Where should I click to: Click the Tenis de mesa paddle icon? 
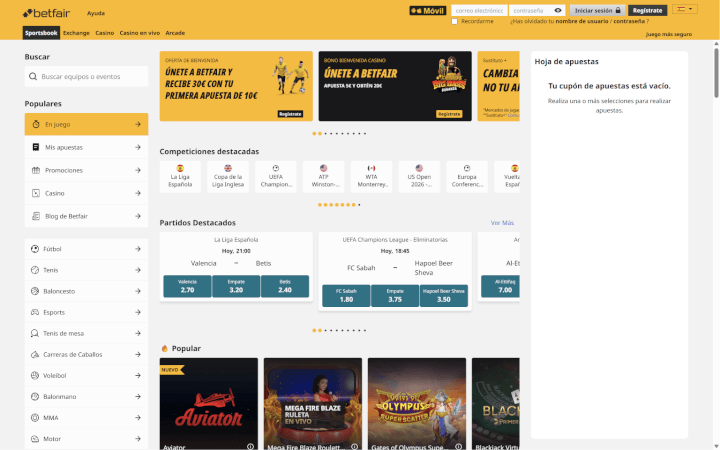[x=35, y=333]
